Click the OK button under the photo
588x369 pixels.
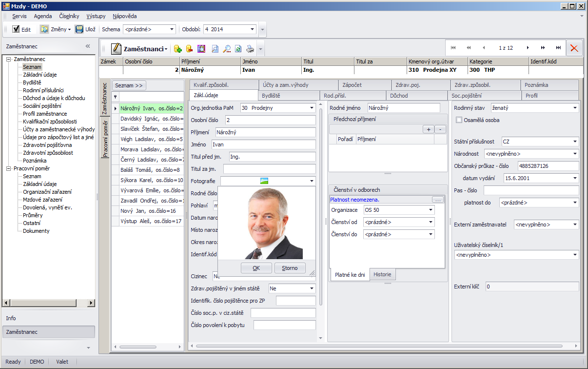tap(256, 268)
